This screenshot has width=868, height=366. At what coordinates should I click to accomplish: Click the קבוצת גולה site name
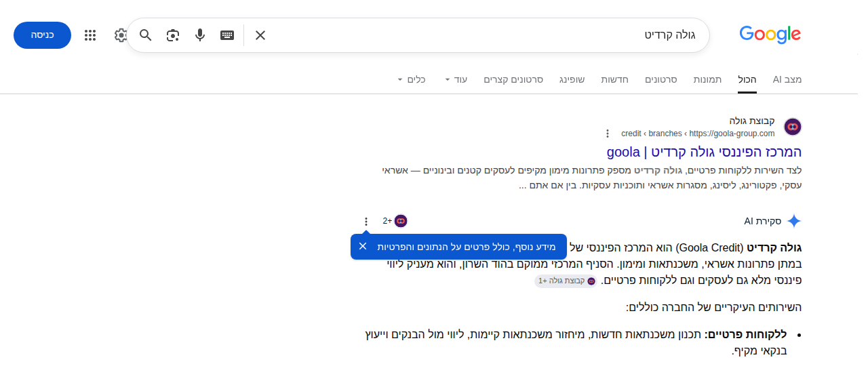click(752, 121)
